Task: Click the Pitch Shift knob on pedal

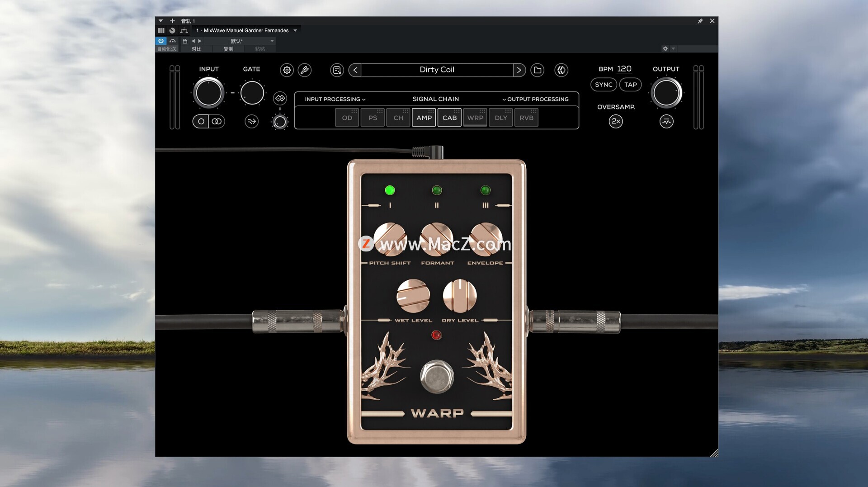Action: click(390, 239)
